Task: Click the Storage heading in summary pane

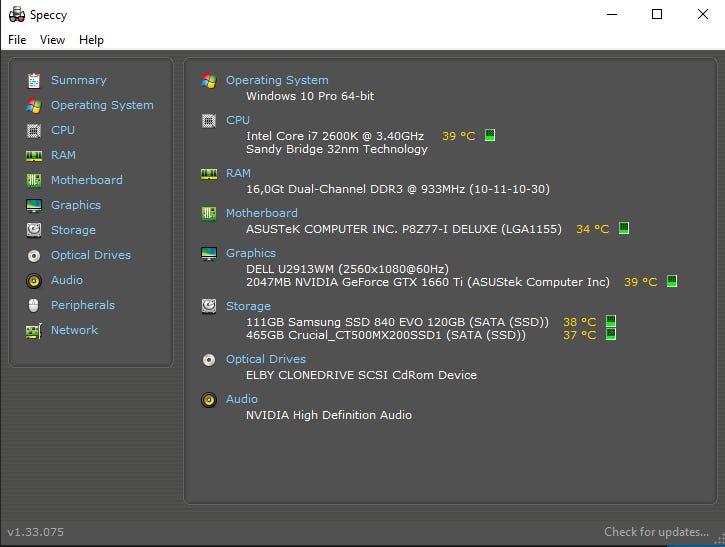Action: [x=248, y=306]
